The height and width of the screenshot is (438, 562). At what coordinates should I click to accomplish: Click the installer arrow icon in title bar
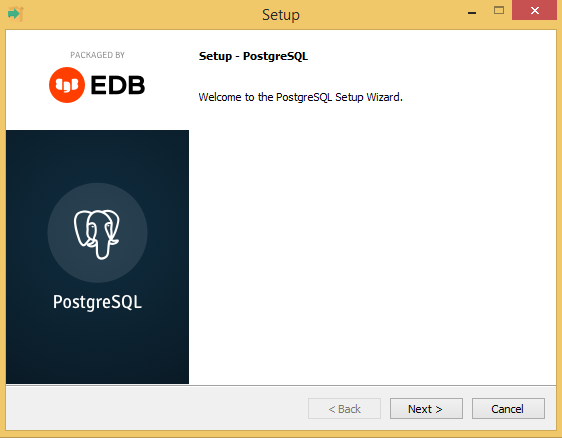(15, 14)
